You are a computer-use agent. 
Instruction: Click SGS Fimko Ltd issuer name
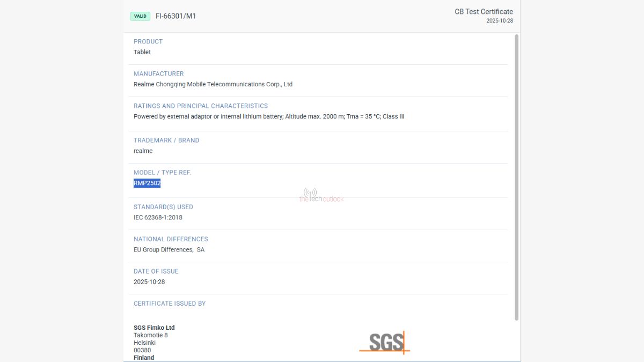pos(154,328)
